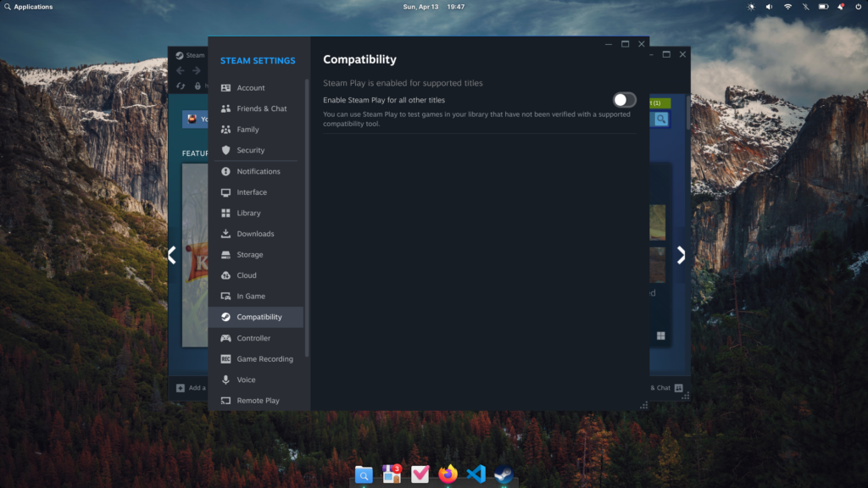Click 'Steam Play is enabled for supported titles'
Viewport: 868px width, 488px height.
403,83
